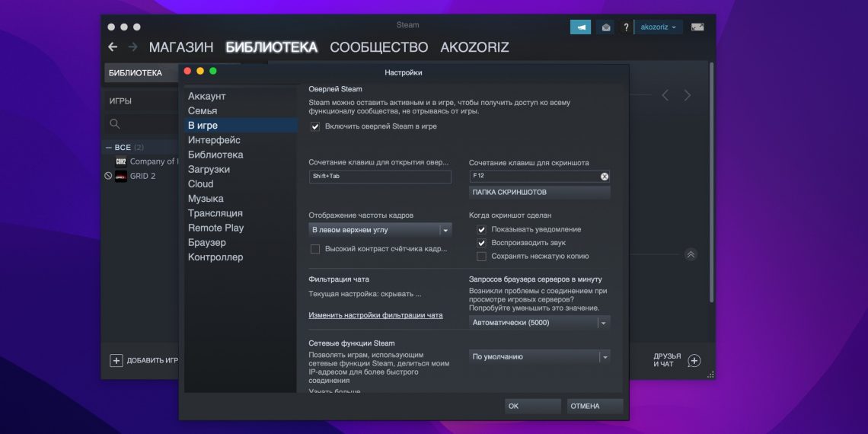Switch to Big Picture mode icon
The height and width of the screenshot is (434, 868).
click(x=697, y=27)
